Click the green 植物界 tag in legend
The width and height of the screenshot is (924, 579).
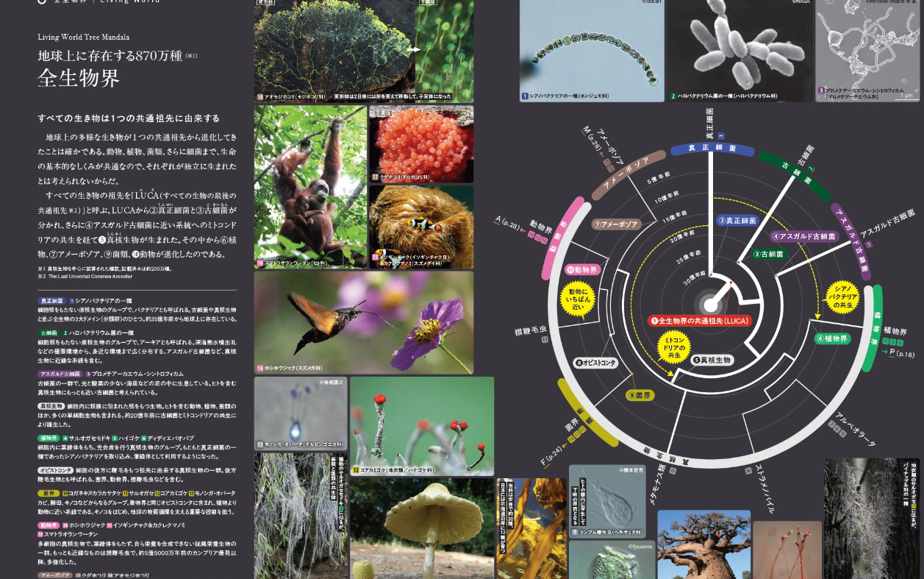coord(48,438)
